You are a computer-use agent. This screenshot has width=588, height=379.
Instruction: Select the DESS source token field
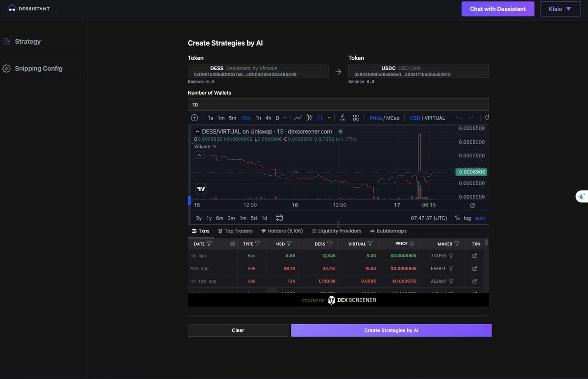point(258,71)
